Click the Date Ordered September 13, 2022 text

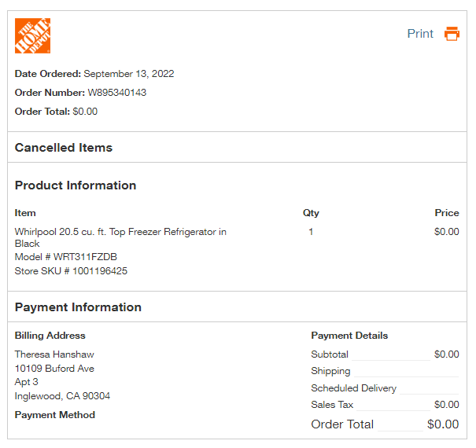pyautogui.click(x=94, y=74)
